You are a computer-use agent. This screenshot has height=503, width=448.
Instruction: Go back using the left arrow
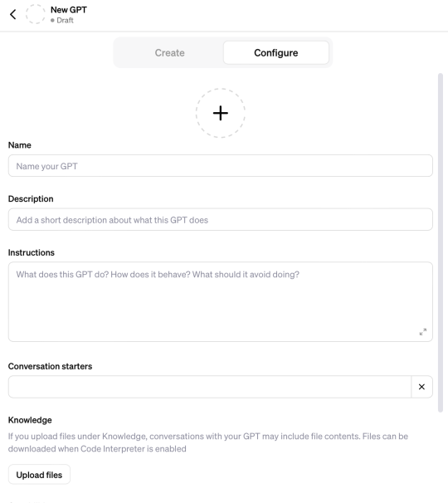tap(12, 14)
